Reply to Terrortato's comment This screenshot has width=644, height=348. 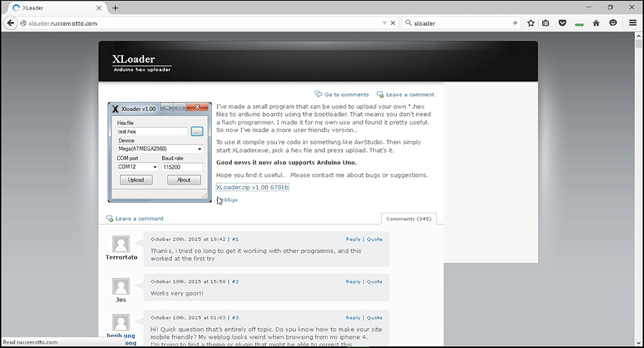(353, 239)
